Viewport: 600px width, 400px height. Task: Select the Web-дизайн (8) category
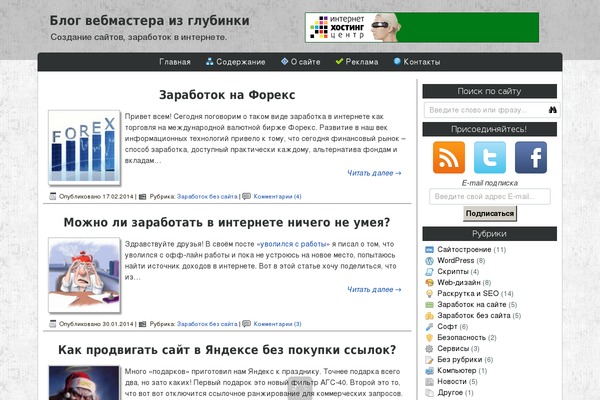pyautogui.click(x=464, y=282)
